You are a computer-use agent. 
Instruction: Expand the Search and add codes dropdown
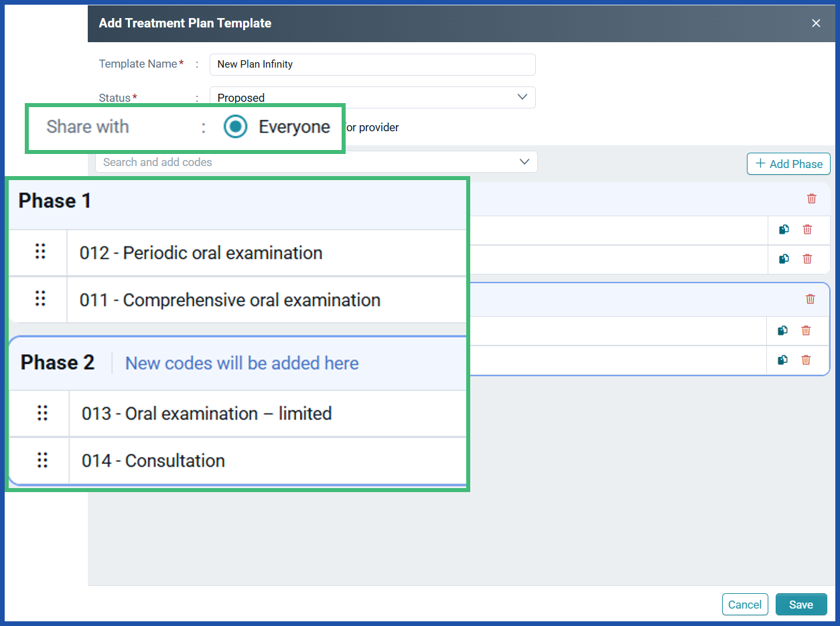pos(524,161)
